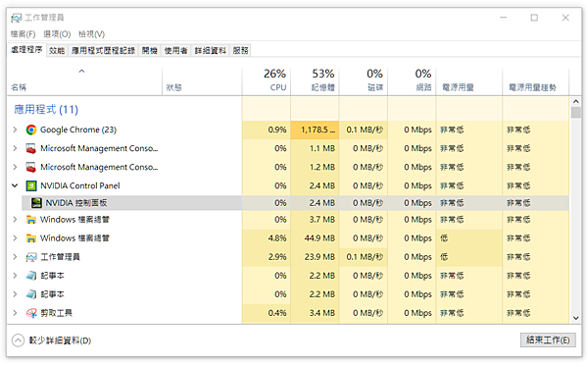Viewport: 588px width, 366px height.
Task: Click the scrollbar up arrow
Action: pos(575,101)
